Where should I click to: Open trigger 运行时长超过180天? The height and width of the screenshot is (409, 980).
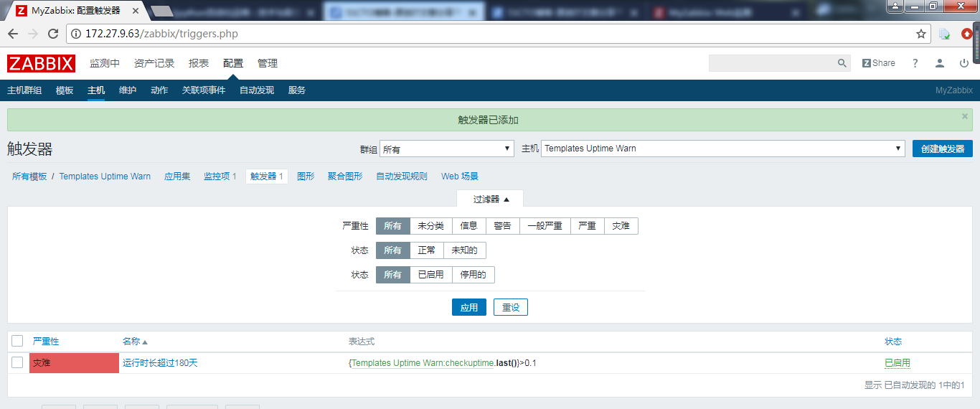click(x=160, y=363)
